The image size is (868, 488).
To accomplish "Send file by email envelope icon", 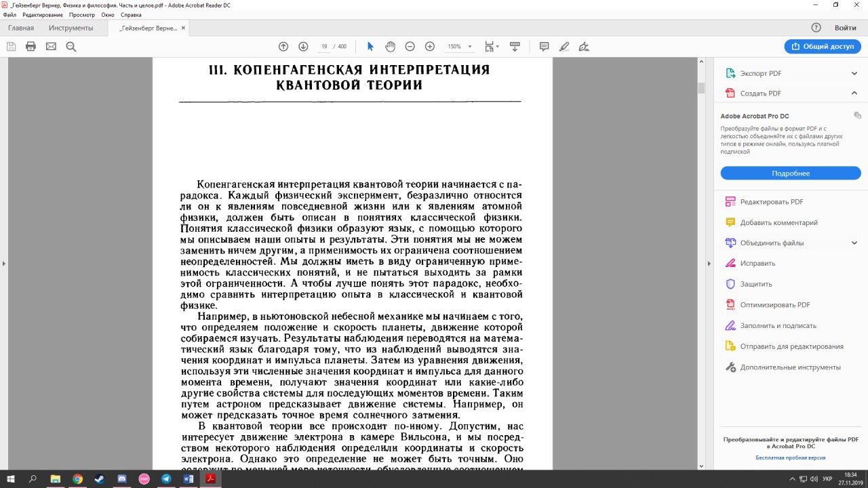I will point(51,46).
